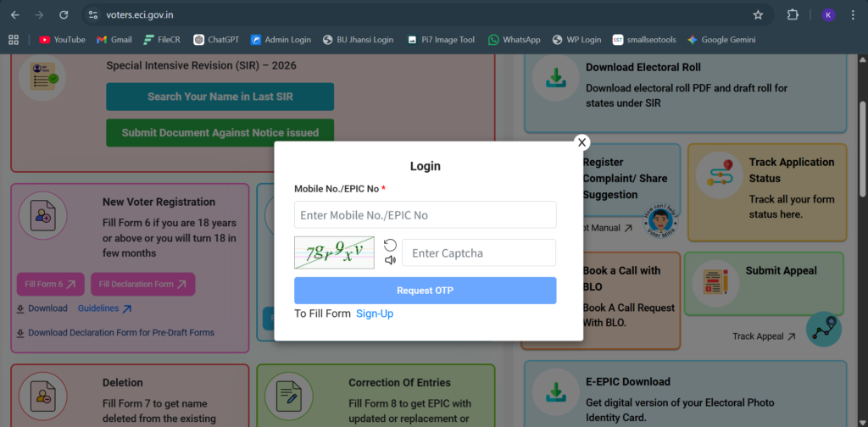Reload the page in browser

64,15
